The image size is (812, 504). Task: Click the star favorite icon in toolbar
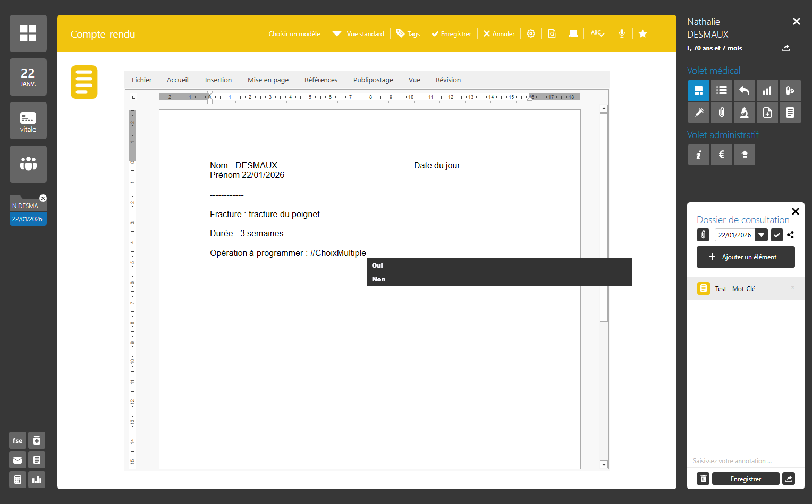[x=642, y=33]
